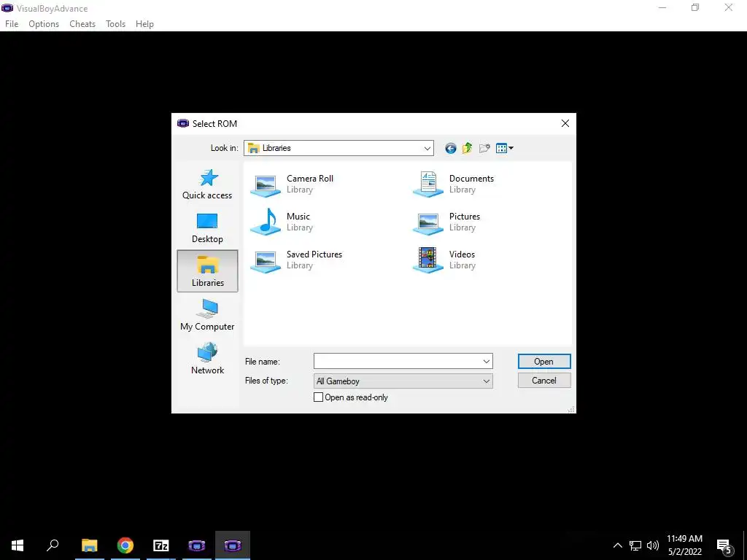Image resolution: width=747 pixels, height=560 pixels.
Task: Go to Network in the places sidebar
Action: (x=207, y=359)
